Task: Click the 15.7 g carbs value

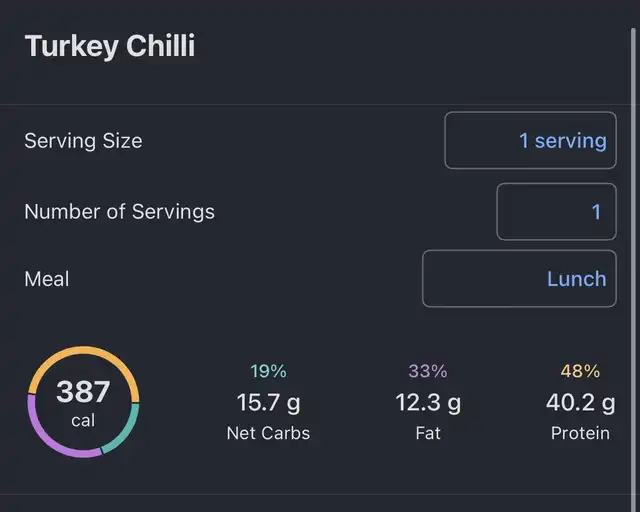Action: click(268, 403)
